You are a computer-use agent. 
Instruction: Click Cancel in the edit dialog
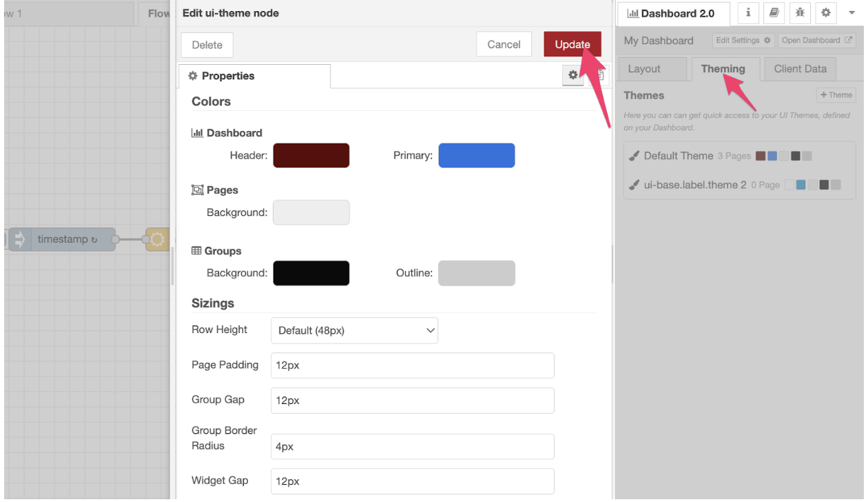504,44
